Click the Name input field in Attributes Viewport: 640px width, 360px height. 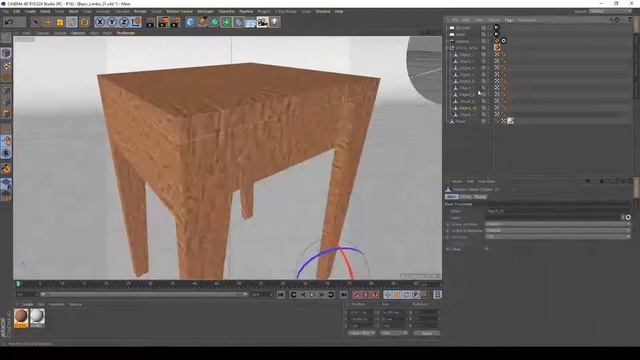[558, 211]
